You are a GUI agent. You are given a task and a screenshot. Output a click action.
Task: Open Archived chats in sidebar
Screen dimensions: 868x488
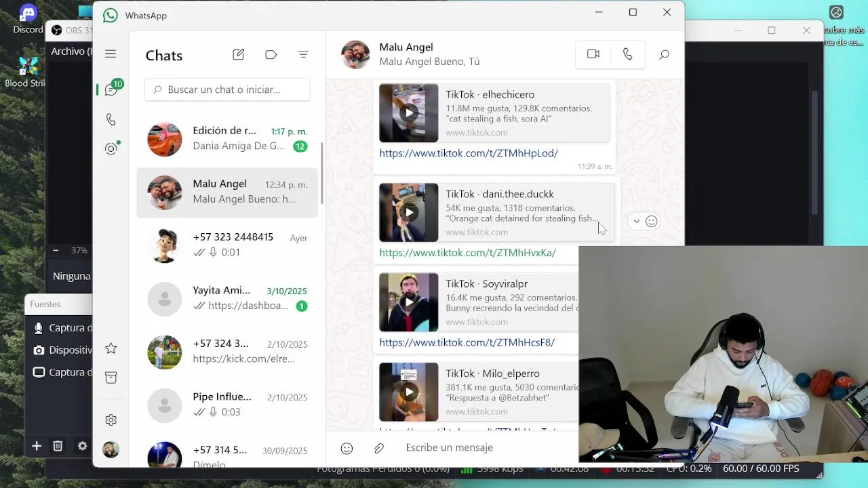coord(111,378)
